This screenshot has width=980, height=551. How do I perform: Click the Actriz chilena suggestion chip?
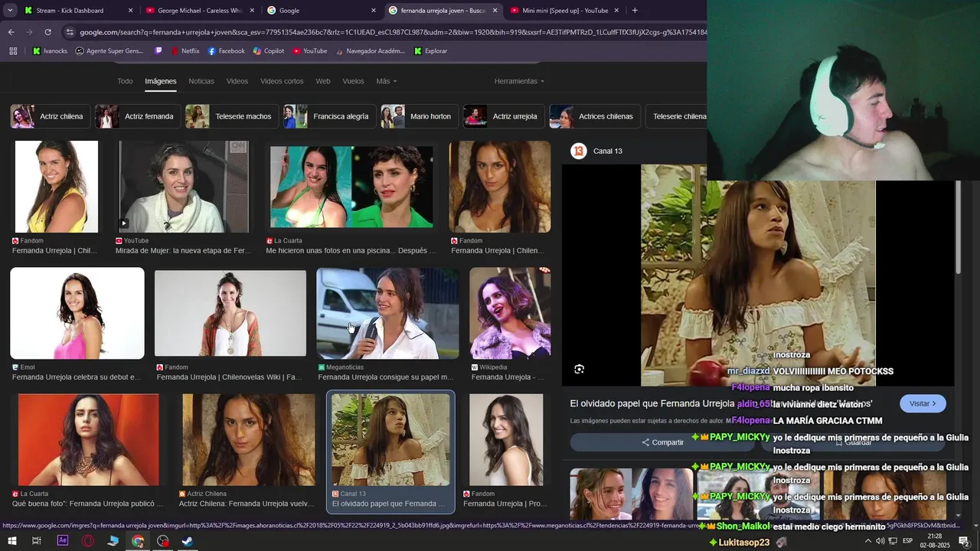(x=49, y=116)
